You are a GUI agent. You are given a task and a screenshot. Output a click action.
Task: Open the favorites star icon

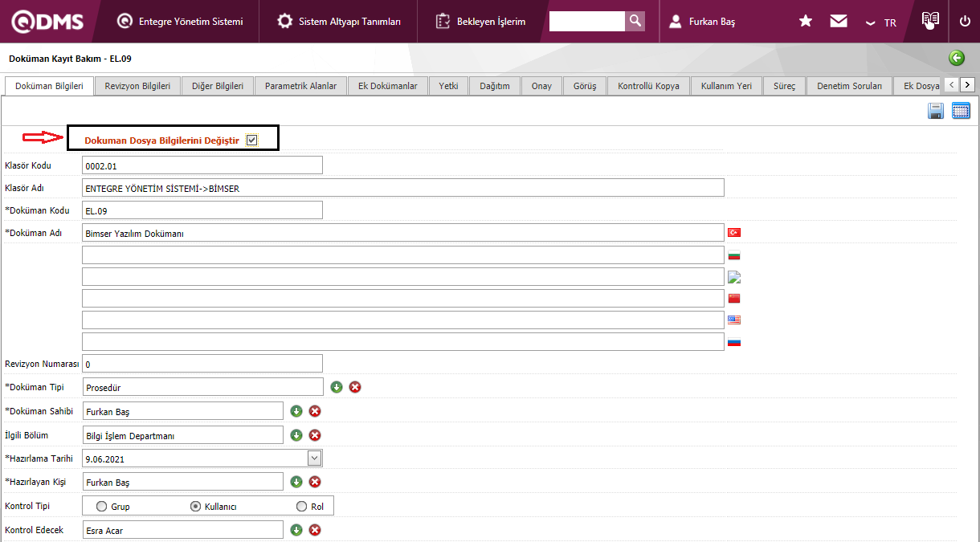[806, 22]
